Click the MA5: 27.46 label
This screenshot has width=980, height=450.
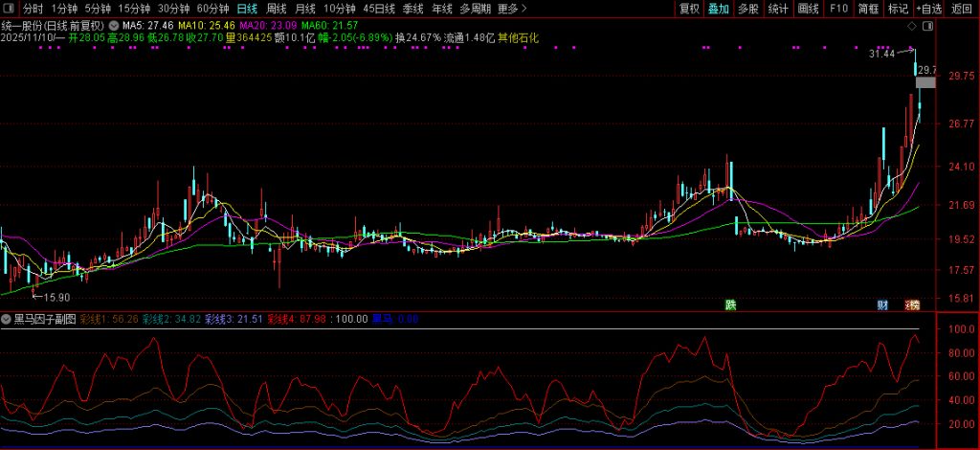click(x=148, y=26)
